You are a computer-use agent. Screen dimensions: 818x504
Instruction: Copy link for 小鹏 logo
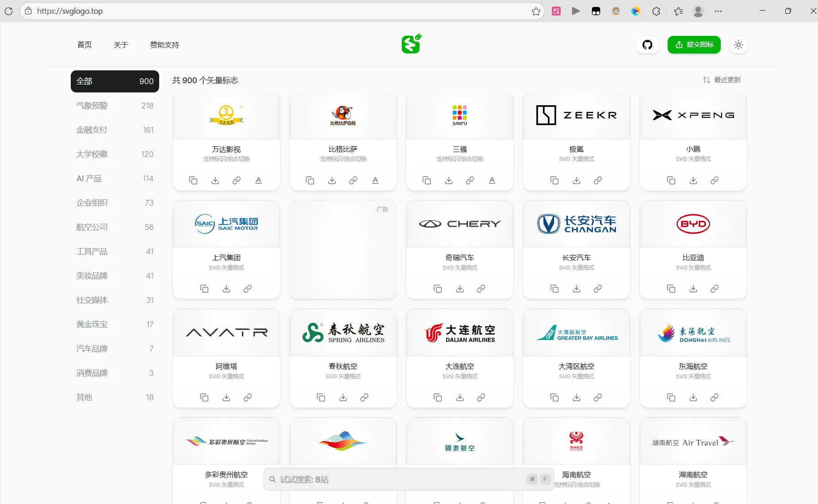(715, 180)
